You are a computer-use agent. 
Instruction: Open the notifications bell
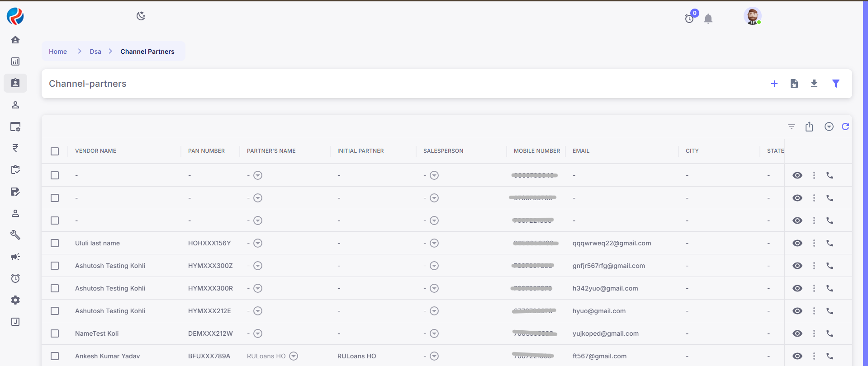point(708,19)
